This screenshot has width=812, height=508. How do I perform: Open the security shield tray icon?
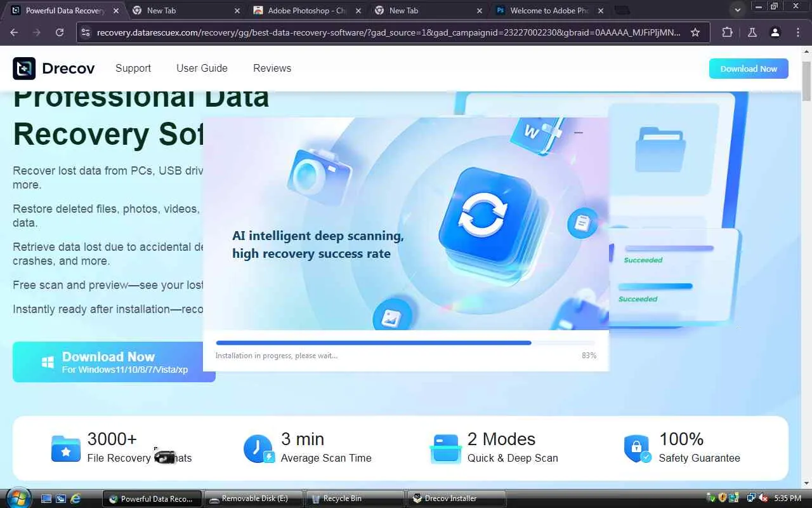pos(722,498)
